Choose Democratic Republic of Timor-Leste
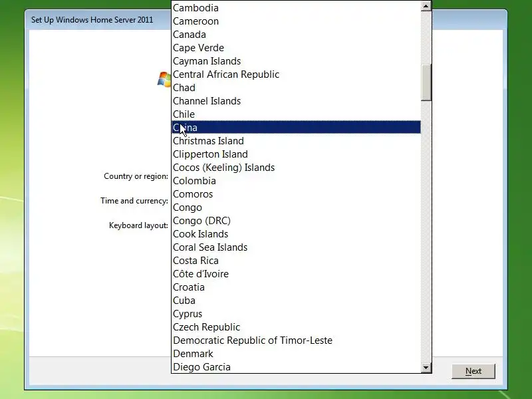Viewport: 532px width, 399px height. click(x=296, y=340)
